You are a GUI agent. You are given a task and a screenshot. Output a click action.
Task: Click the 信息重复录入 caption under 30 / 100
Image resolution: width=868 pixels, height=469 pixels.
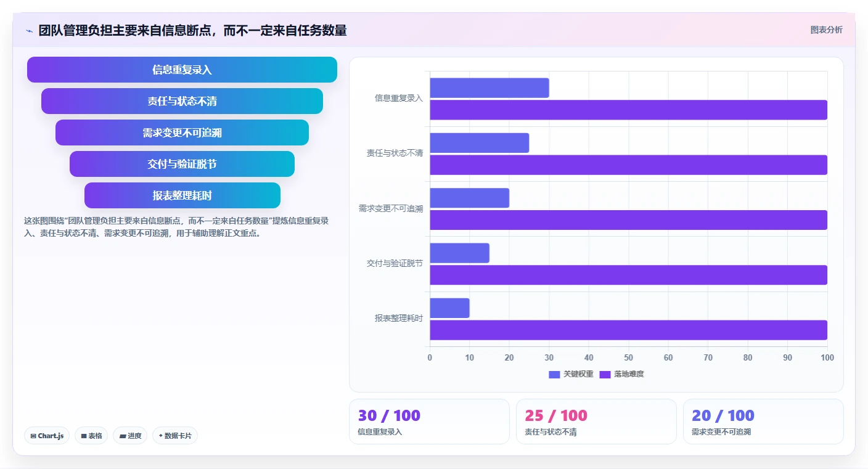380,432
